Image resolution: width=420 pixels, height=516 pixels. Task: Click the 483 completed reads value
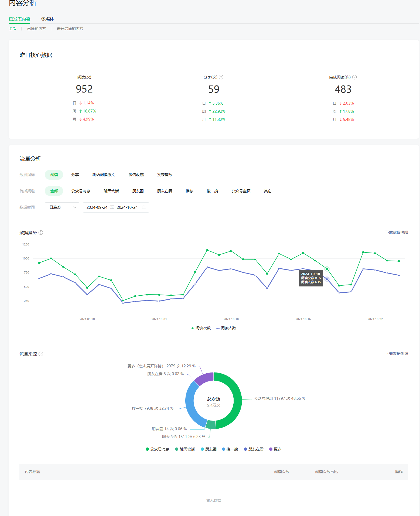[x=343, y=89]
